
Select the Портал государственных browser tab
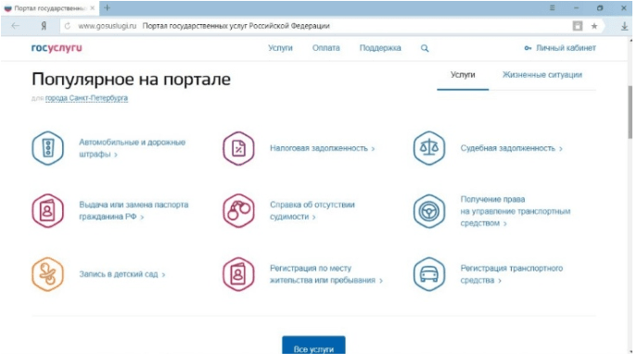coord(49,8)
